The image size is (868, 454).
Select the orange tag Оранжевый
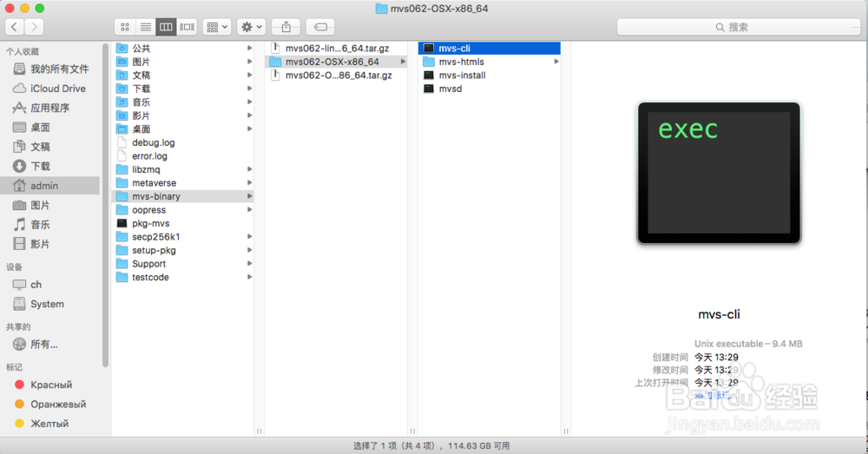pos(50,404)
